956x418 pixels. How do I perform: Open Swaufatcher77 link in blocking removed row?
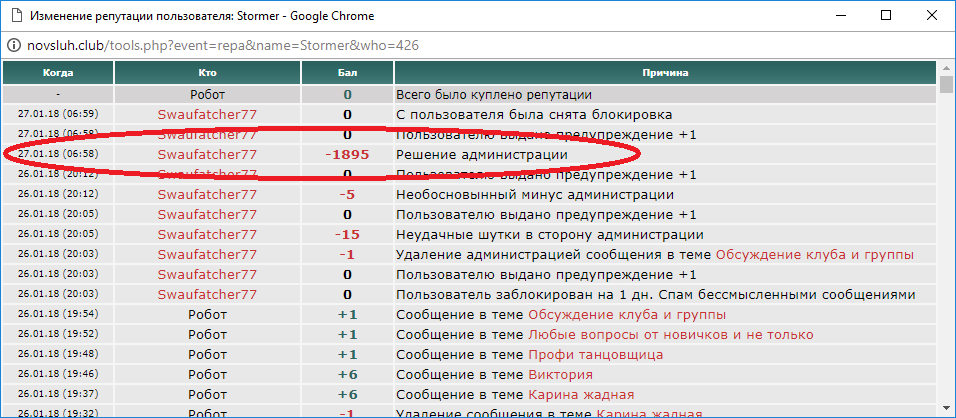point(207,115)
